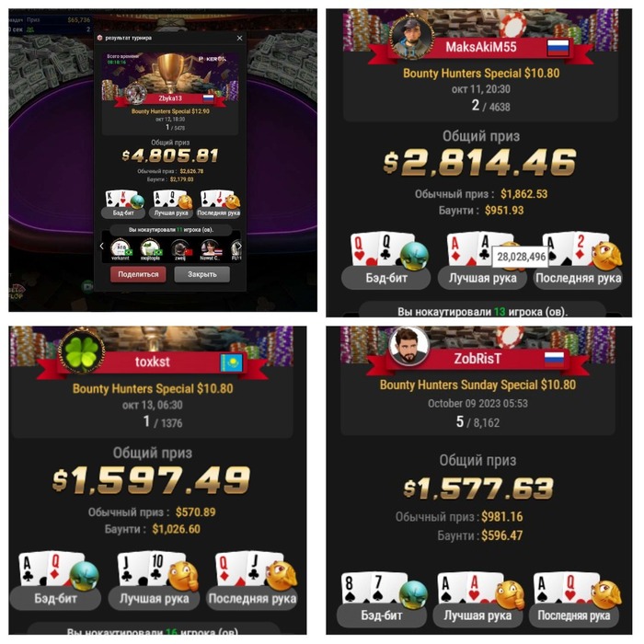This screenshot has width=644, height=644.
Task: Click toxkst clover avatar
Action: [82, 351]
